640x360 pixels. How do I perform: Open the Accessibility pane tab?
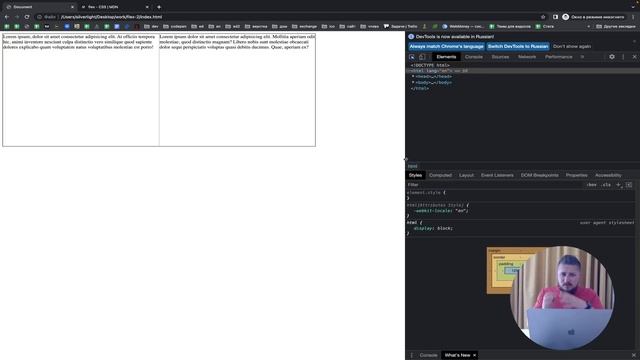tap(608, 175)
